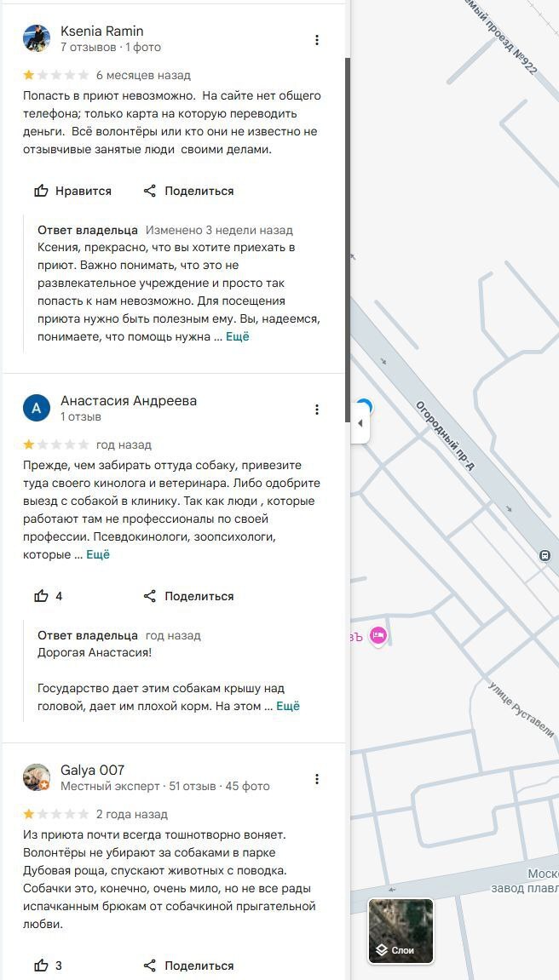This screenshot has width=559, height=980.
Task: Like Ksenia Ramin's review with Нравится
Action: coord(73,191)
